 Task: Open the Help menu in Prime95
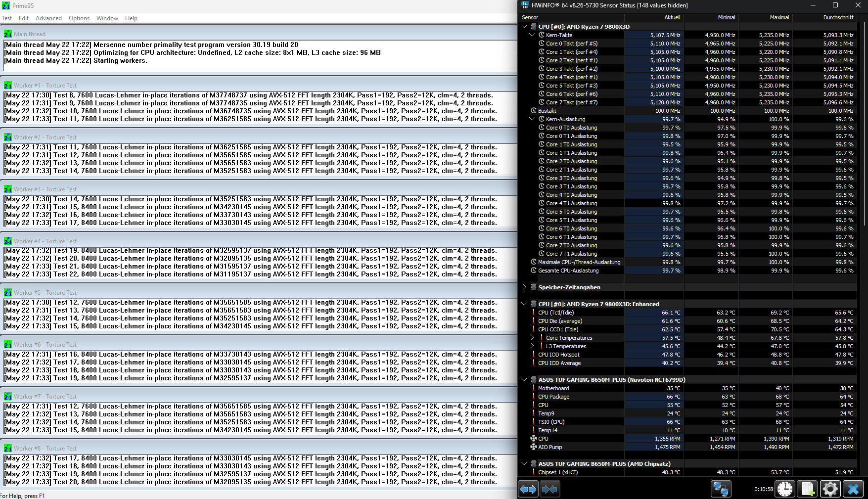click(131, 18)
